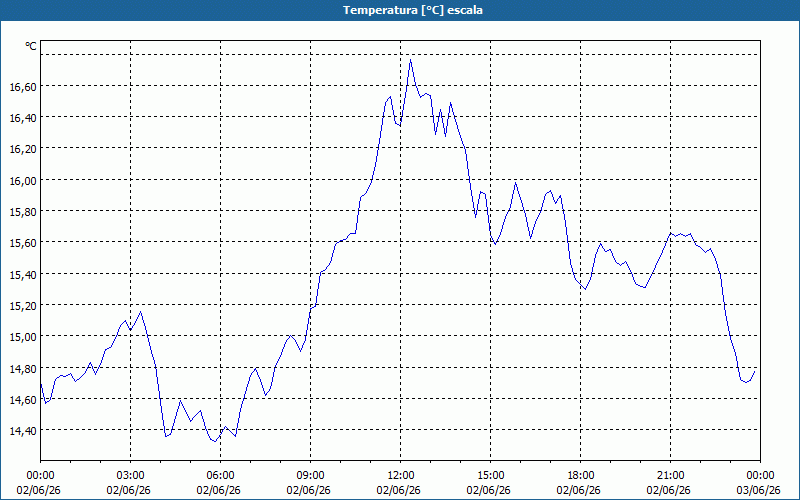Click the 09:00 time axis label
Image resolution: width=800 pixels, height=500 pixels.
(311, 476)
